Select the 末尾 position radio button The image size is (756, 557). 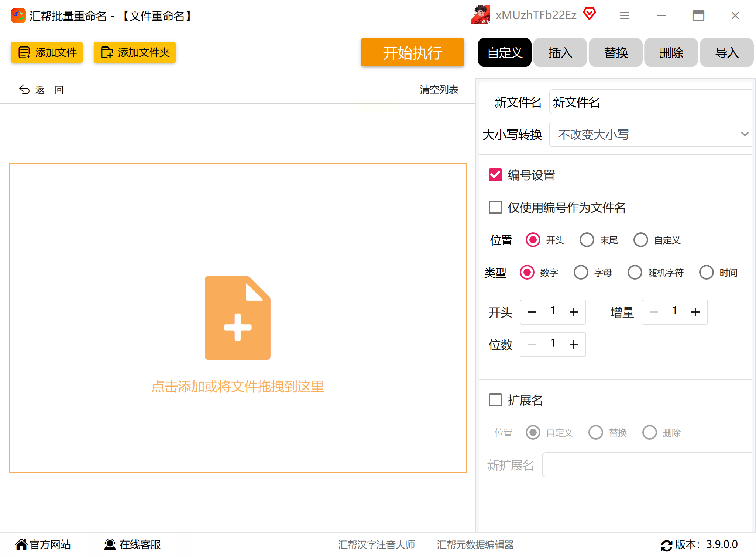pos(587,240)
